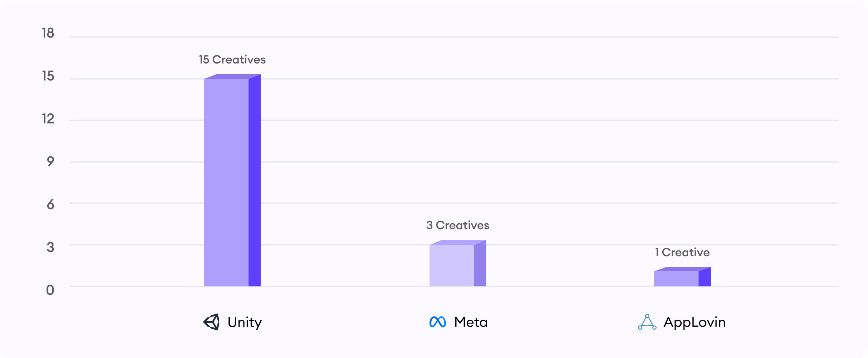This screenshot has height=358, width=868.
Task: Click the 18 value on y-axis
Action: click(x=48, y=33)
